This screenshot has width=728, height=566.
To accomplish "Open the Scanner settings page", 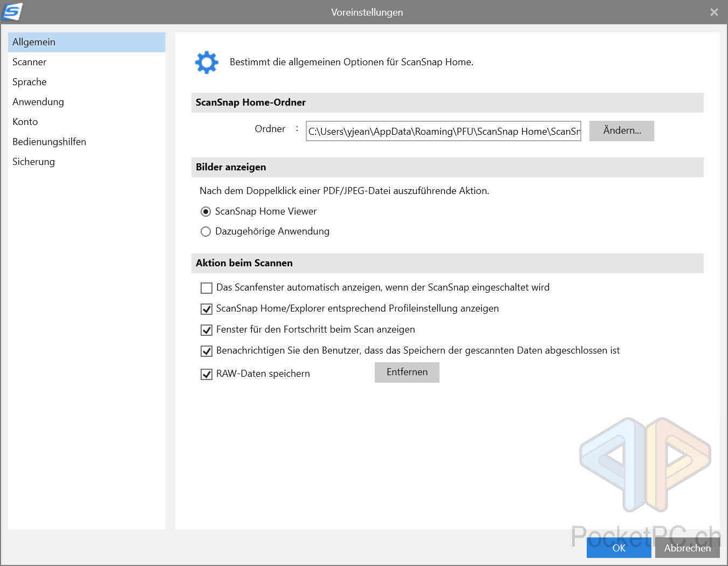I will (87, 62).
